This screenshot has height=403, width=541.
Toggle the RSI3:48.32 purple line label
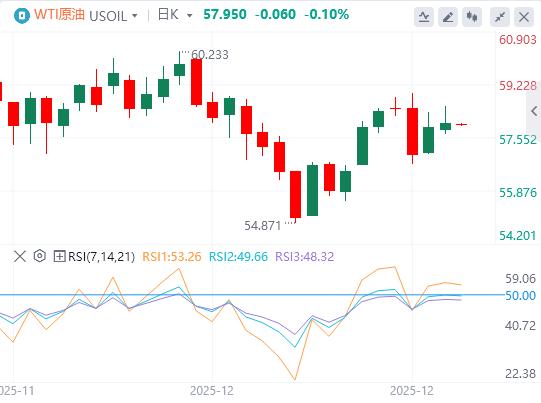tap(305, 257)
